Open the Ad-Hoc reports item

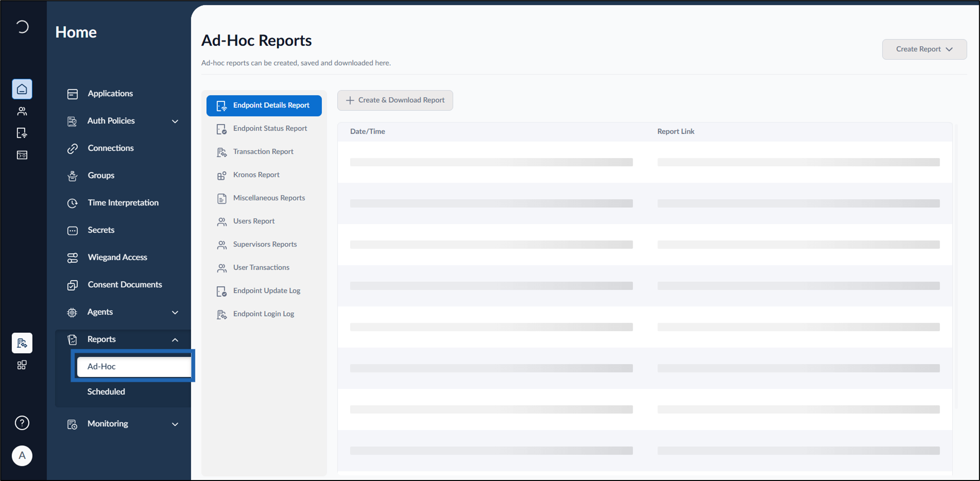click(134, 366)
